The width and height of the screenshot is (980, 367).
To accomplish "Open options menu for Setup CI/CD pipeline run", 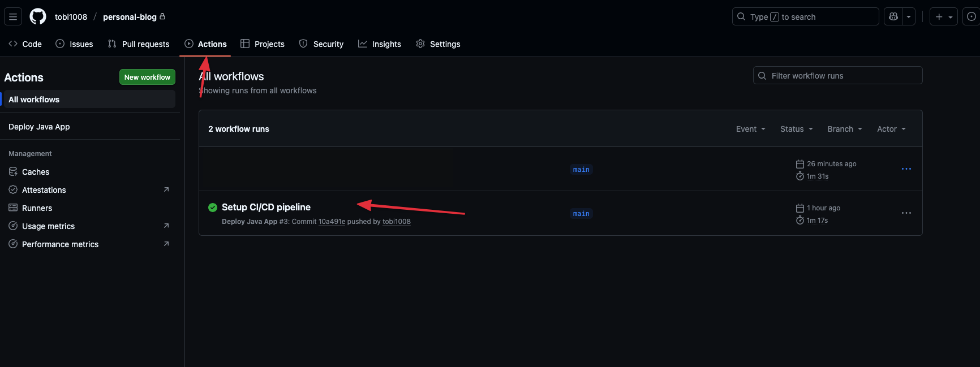I will click(906, 213).
